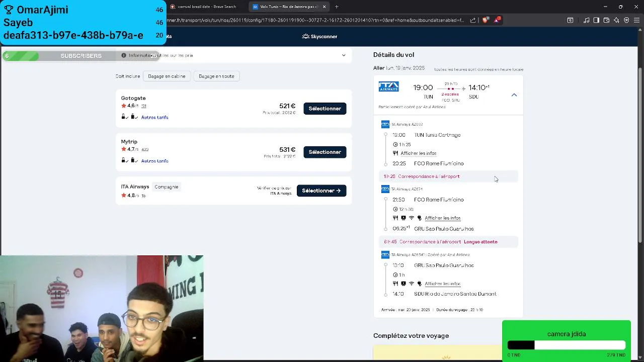Viewport: 644px width, 362px height.
Task: Toggle the browser sidebar panel icon
Action: point(596,20)
